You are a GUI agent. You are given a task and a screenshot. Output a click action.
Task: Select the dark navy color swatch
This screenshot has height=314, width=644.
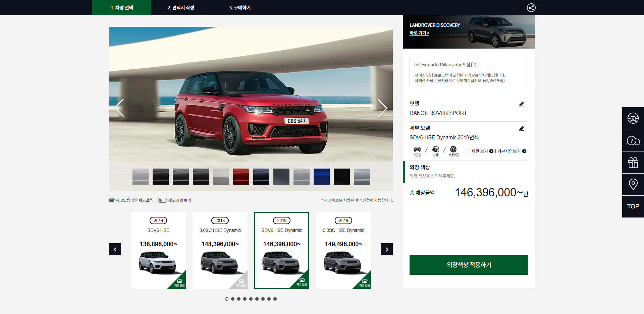coord(261,177)
